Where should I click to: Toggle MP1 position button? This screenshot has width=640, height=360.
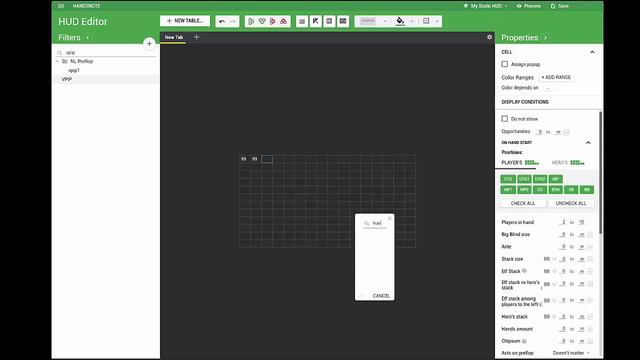click(x=508, y=190)
